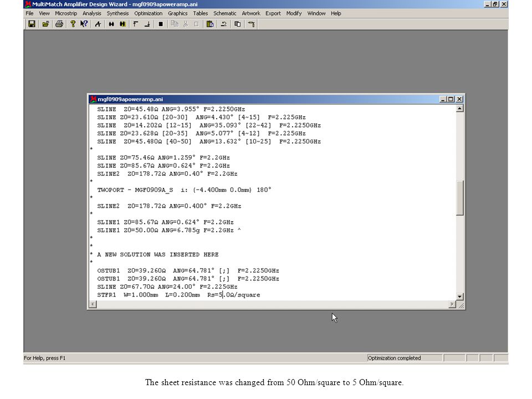
Task: Click the down-arrow bracket toolbar icon
Action: coord(147,24)
